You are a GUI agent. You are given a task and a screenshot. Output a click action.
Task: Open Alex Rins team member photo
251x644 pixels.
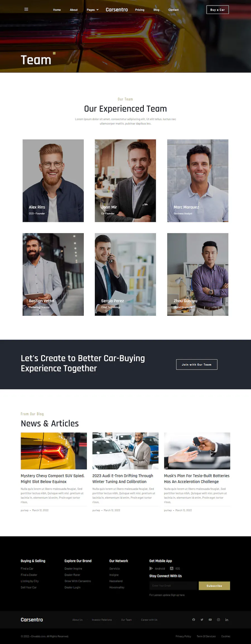[x=53, y=181]
